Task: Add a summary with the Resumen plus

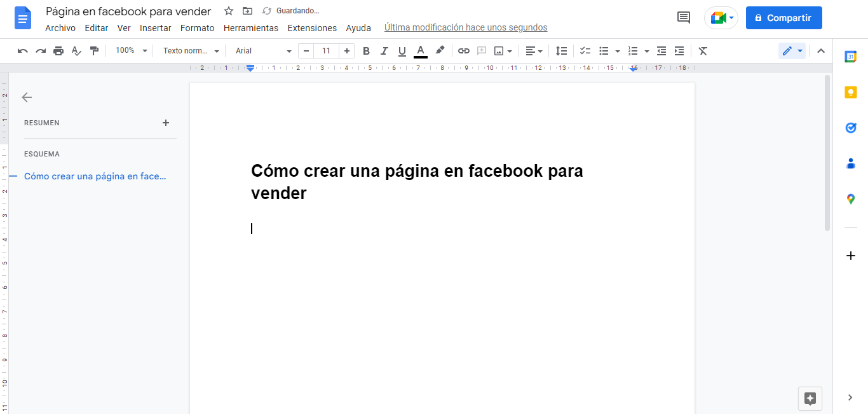Action: [166, 123]
